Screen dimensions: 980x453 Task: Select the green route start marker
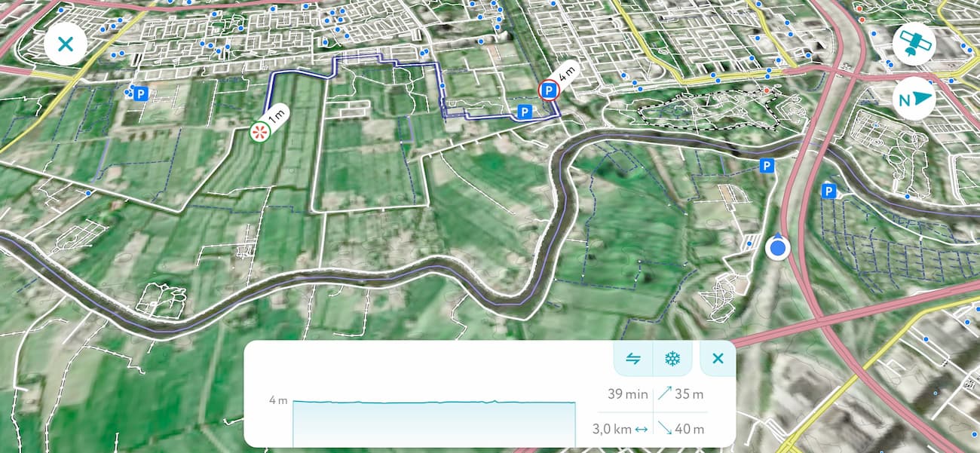259,133
